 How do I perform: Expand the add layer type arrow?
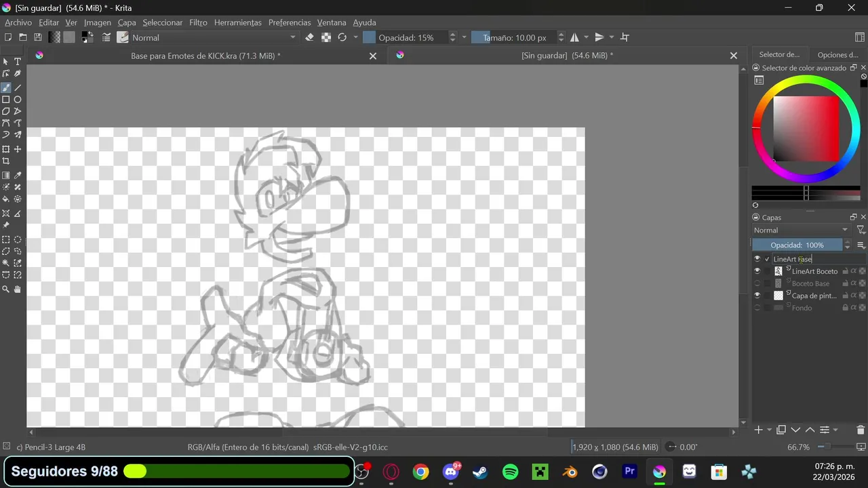[x=769, y=430]
